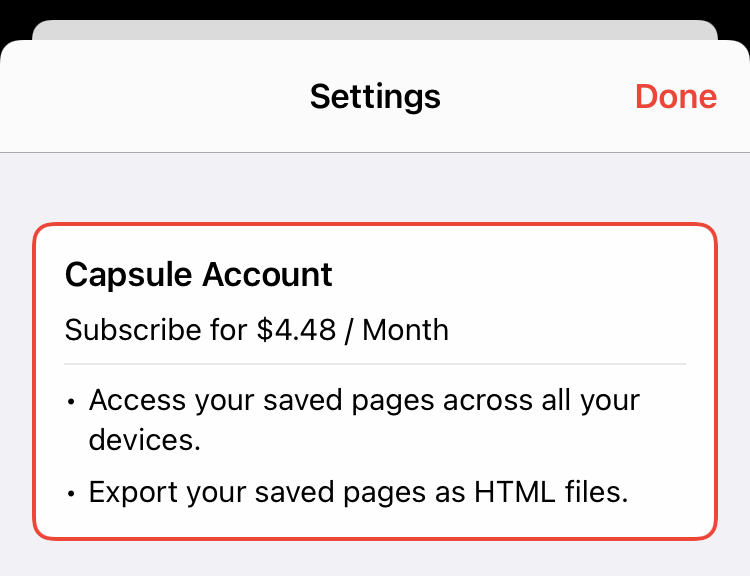
Task: Tap the empty header area left of Settings
Action: [x=155, y=97]
